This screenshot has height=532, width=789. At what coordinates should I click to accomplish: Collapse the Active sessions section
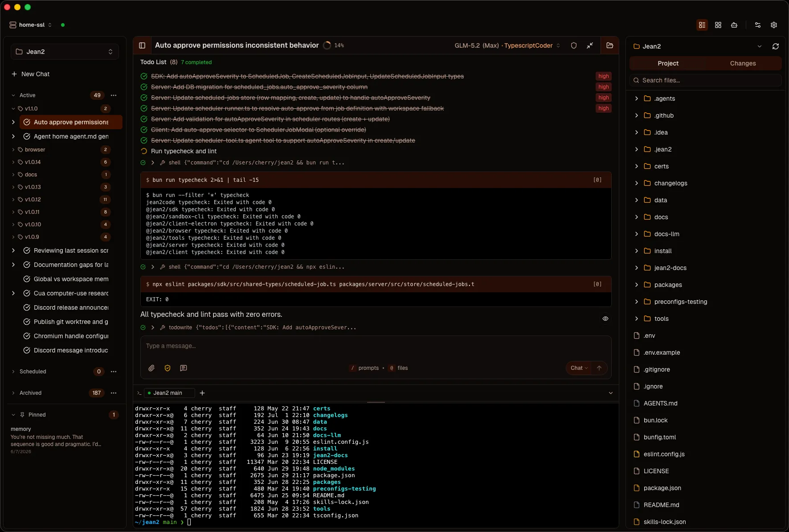(x=13, y=95)
